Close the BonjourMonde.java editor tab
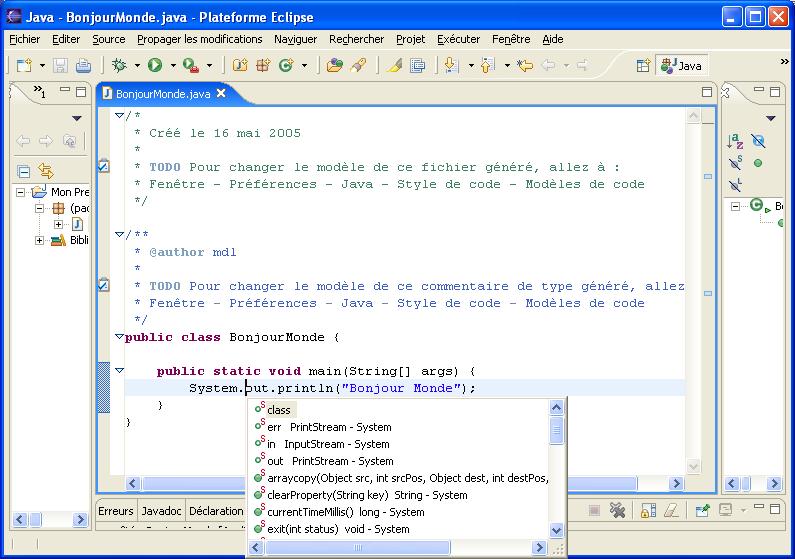The height and width of the screenshot is (559, 795). coord(222,93)
